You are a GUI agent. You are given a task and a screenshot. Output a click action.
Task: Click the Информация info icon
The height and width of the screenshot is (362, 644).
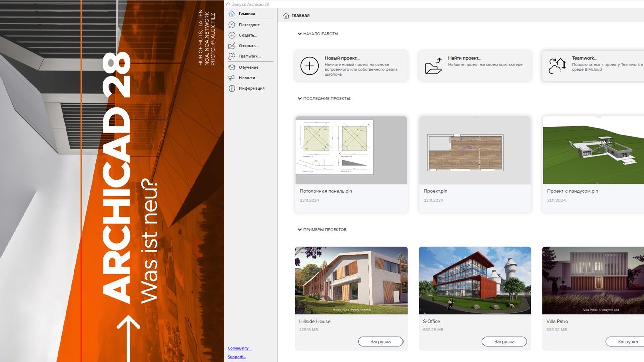point(232,88)
